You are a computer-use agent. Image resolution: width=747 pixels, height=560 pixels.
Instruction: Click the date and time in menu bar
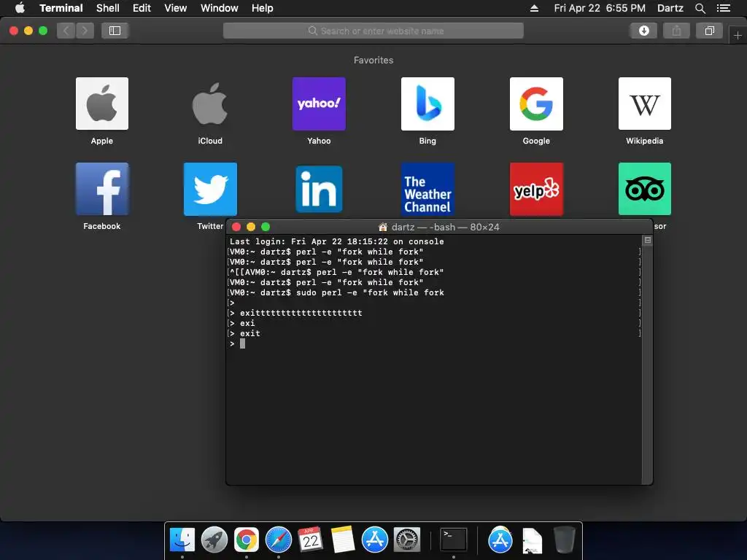(600, 8)
